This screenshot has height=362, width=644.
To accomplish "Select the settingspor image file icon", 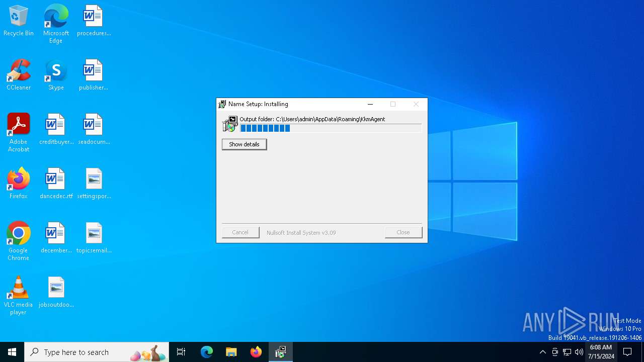I will click(94, 184).
